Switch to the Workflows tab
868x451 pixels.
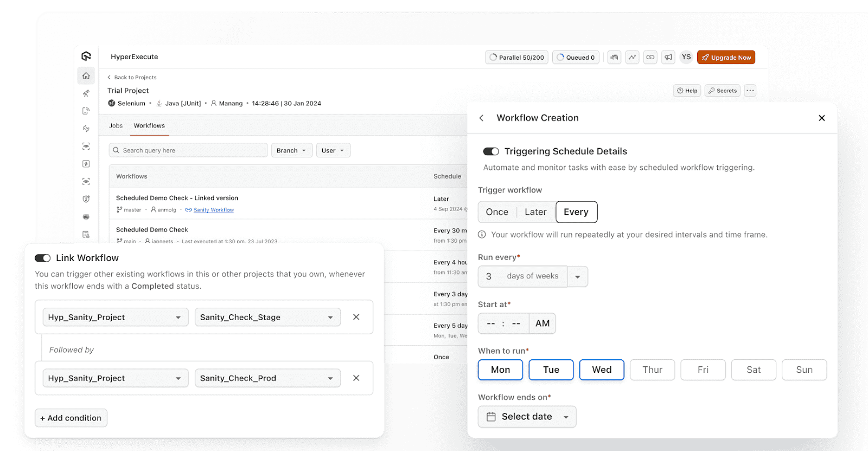tap(149, 125)
